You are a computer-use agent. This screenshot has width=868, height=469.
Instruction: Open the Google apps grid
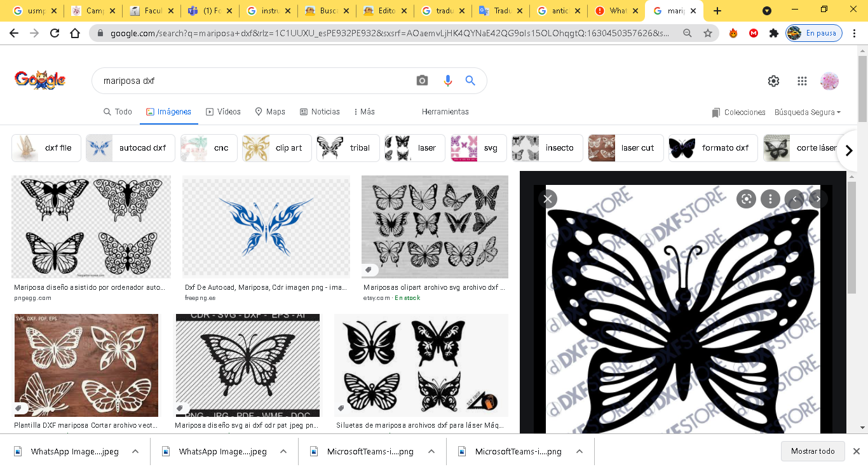tap(802, 81)
